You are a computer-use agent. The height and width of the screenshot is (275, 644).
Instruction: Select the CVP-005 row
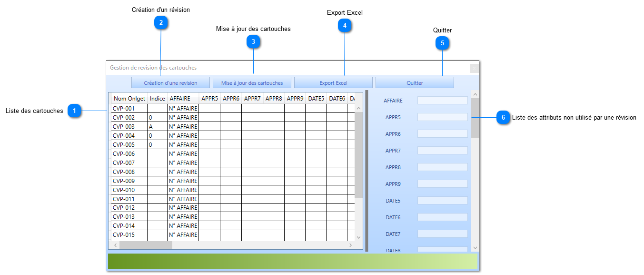233,145
